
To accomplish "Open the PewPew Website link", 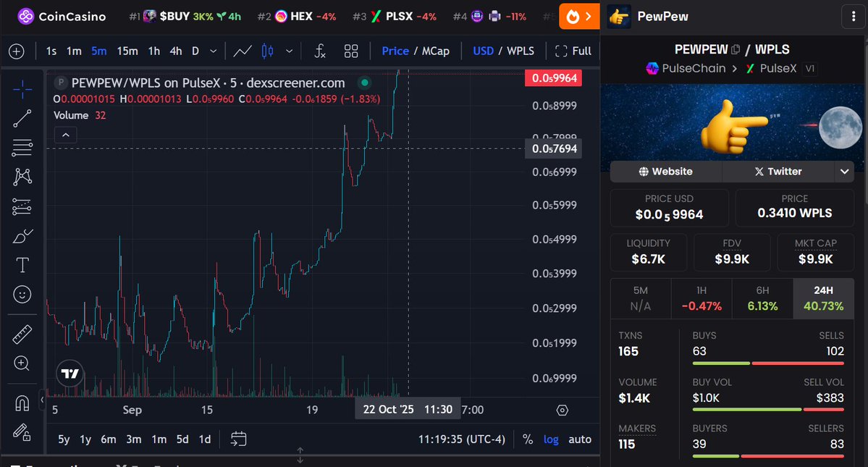I will pos(666,172).
